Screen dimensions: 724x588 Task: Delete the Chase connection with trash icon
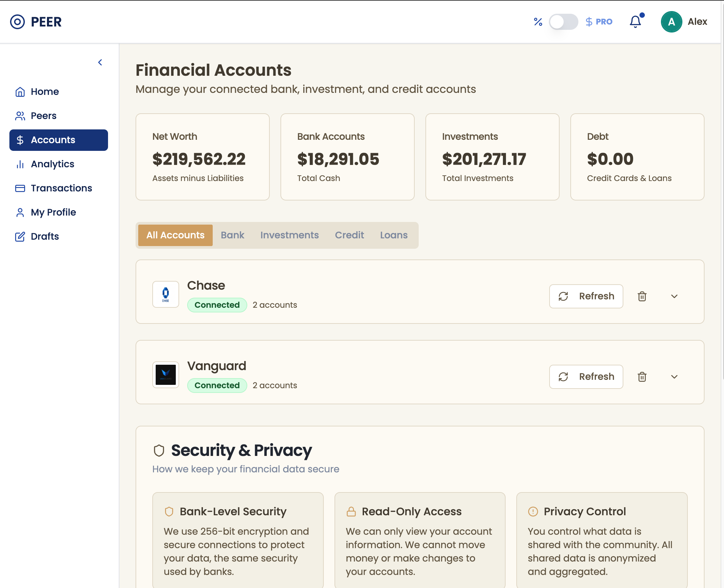click(642, 296)
